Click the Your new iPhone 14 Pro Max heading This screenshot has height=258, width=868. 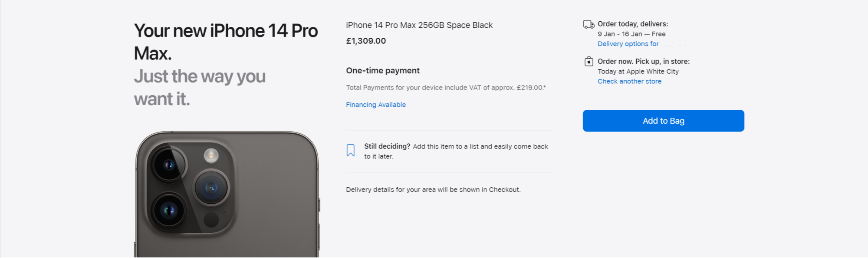[x=226, y=42]
